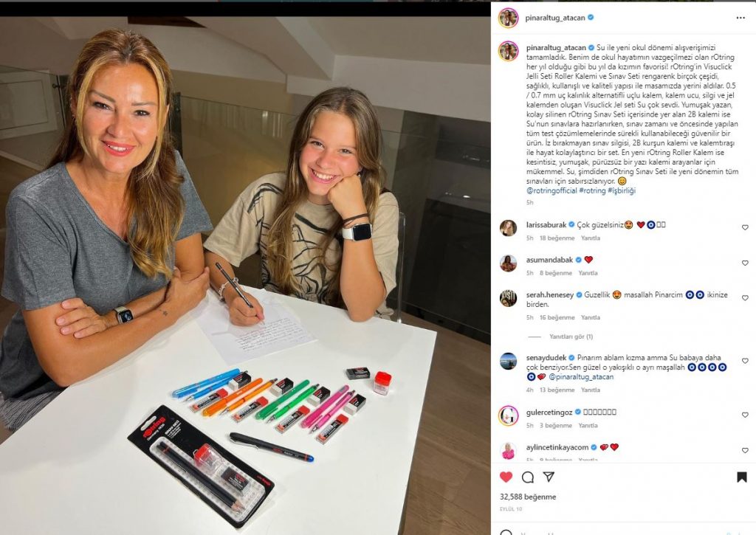
Task: Like aylincetinkayacom's comment heart icon
Action: point(745,450)
